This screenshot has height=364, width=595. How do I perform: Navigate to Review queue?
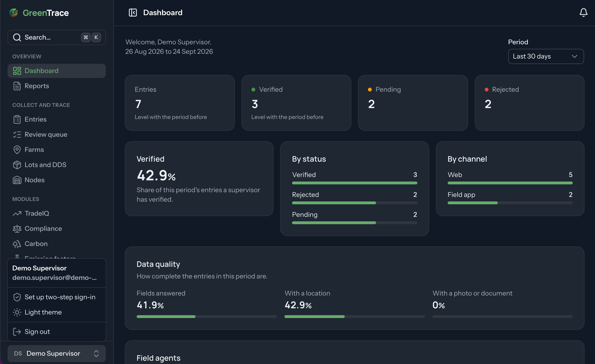pyautogui.click(x=57, y=135)
